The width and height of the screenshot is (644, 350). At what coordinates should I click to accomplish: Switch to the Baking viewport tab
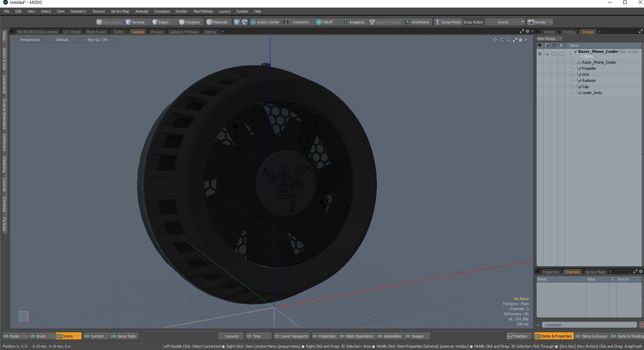pos(211,32)
